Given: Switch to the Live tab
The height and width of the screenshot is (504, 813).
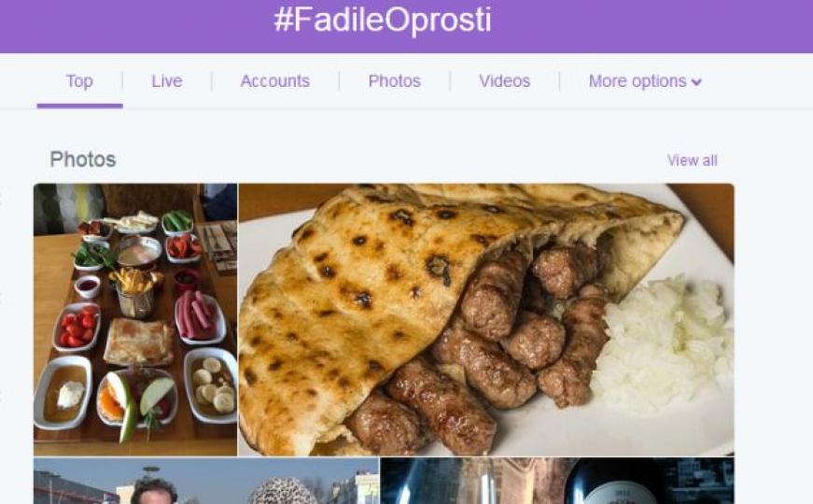Looking at the screenshot, I should coord(166,81).
